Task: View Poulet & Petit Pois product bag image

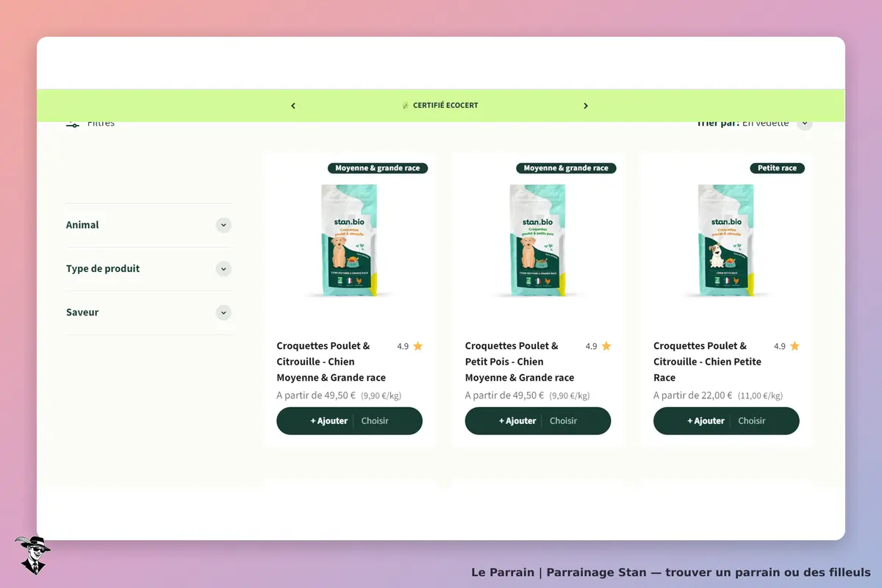Action: [538, 240]
